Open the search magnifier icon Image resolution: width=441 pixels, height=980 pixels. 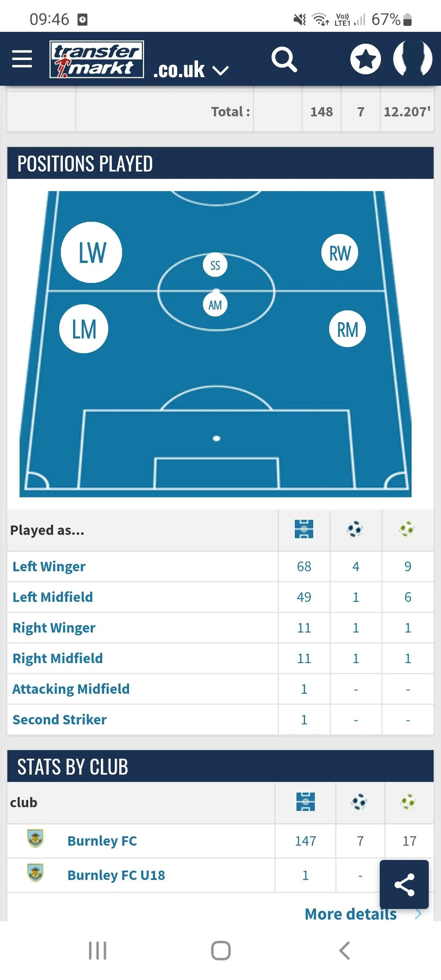[284, 60]
